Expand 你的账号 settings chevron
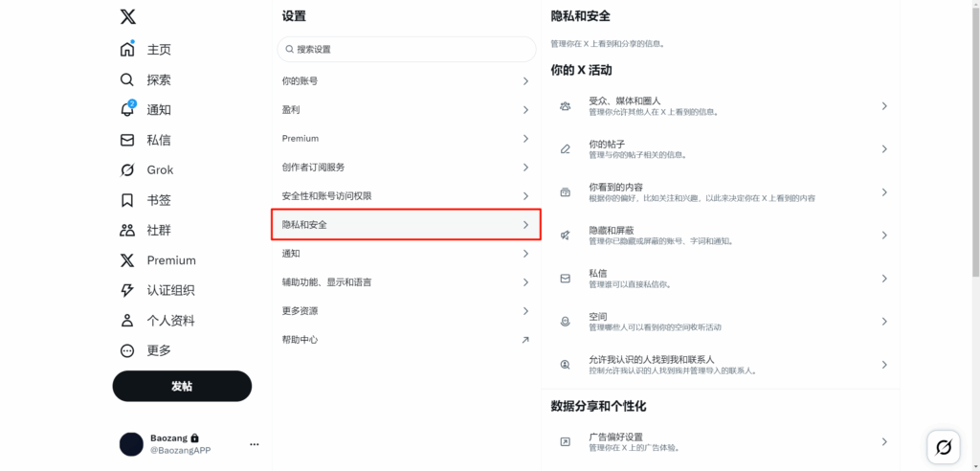Viewport: 980px width, 471px height. [525, 80]
